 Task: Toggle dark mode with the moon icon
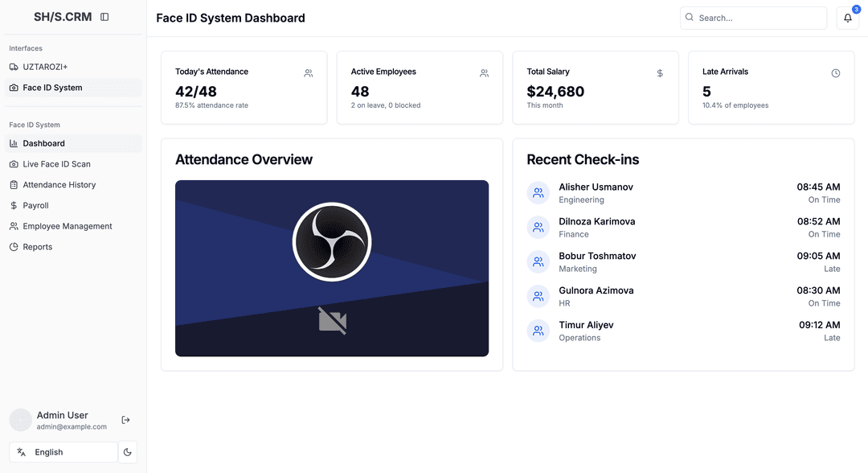click(128, 452)
